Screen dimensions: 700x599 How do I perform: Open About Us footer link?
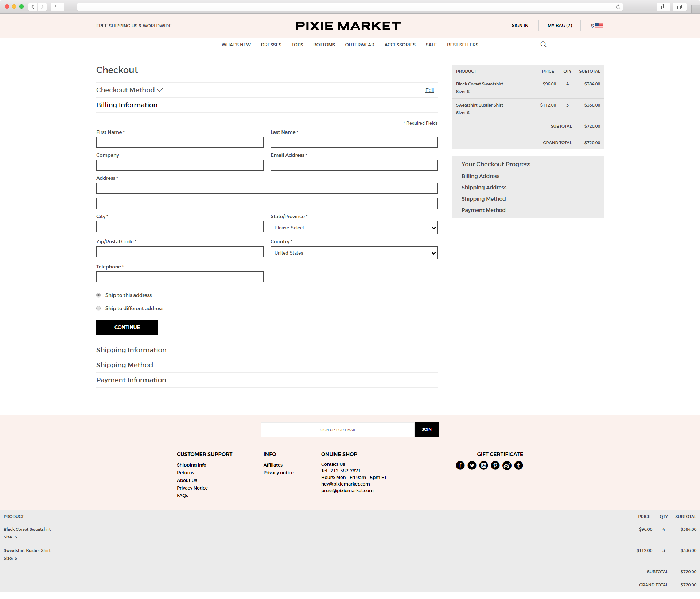click(187, 480)
